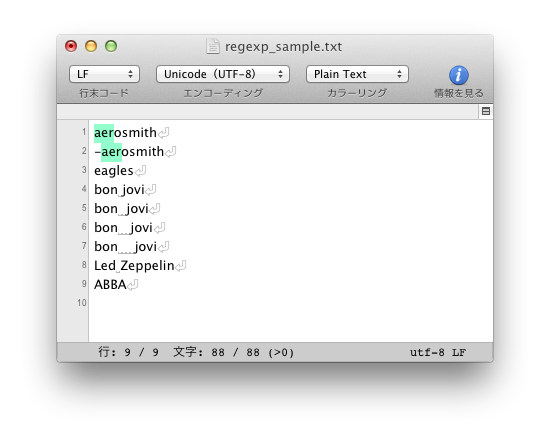This screenshot has height=441, width=550.
Task: Open the LF line ending dropdown
Action: click(105, 74)
